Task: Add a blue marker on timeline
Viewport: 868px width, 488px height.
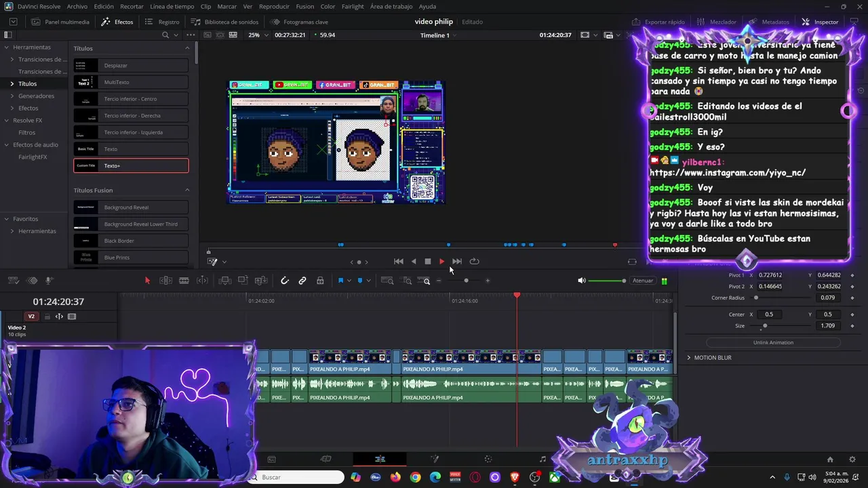Action: click(360, 281)
